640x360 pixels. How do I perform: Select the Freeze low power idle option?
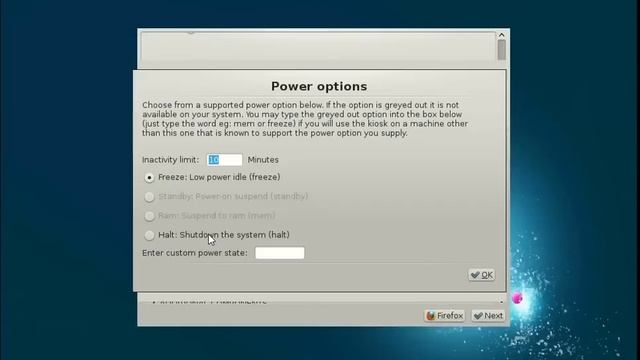149,178
